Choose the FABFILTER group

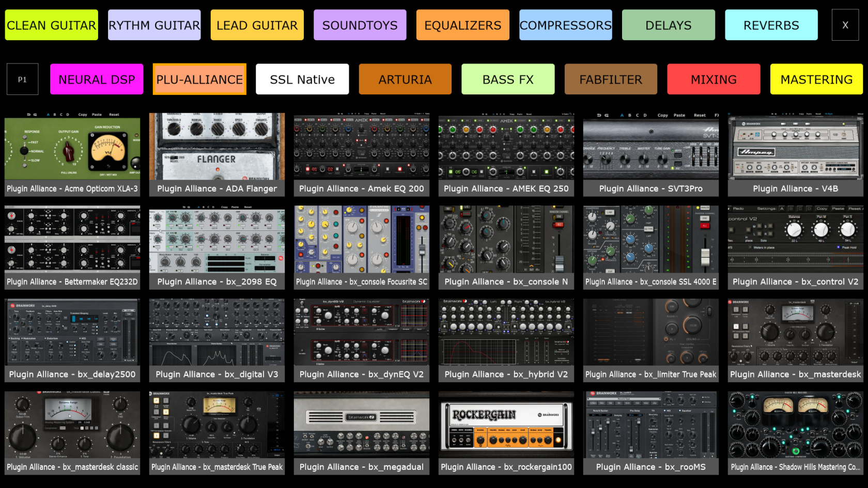coord(611,79)
